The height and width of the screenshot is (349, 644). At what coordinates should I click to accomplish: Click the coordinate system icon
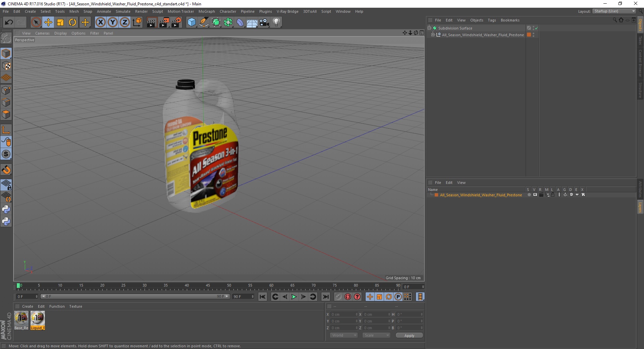tap(137, 22)
